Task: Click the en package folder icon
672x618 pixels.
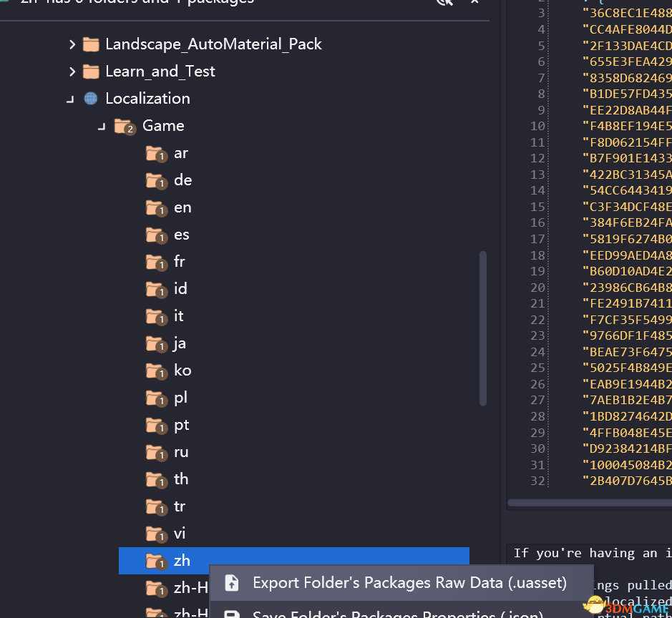Action: tap(155, 207)
